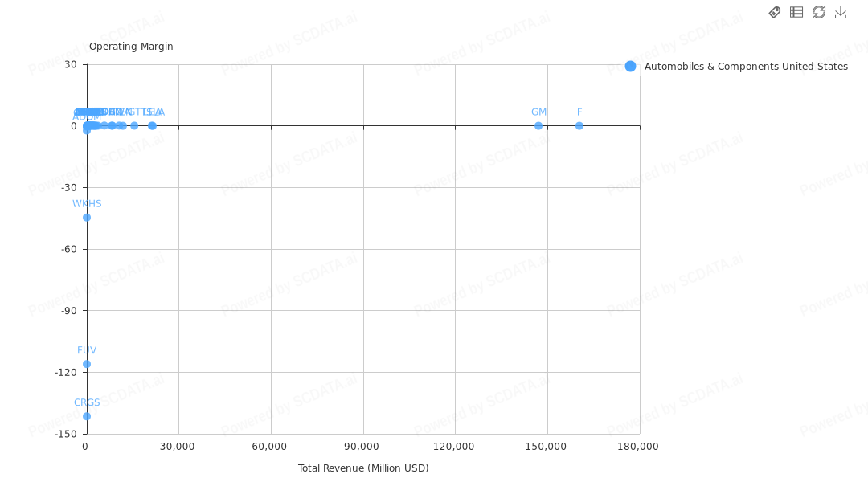This screenshot has height=482, width=868.
Task: Click the tag label toggle icon
Action: 775,12
